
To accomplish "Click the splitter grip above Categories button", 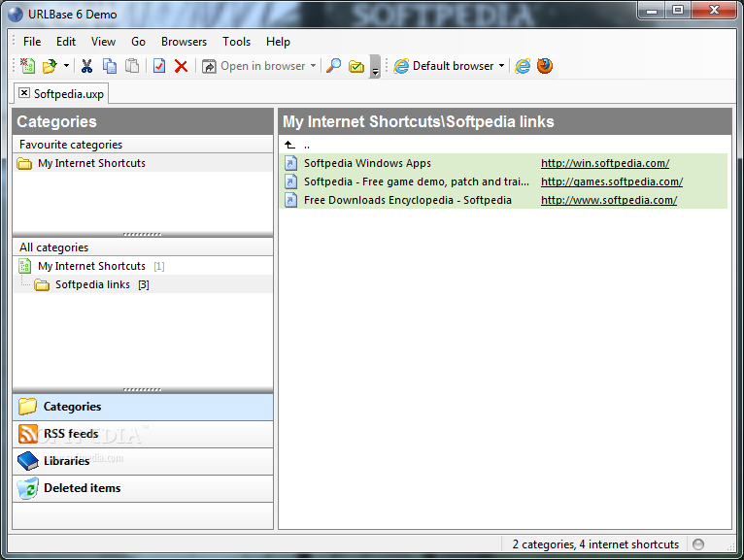I will click(x=143, y=390).
